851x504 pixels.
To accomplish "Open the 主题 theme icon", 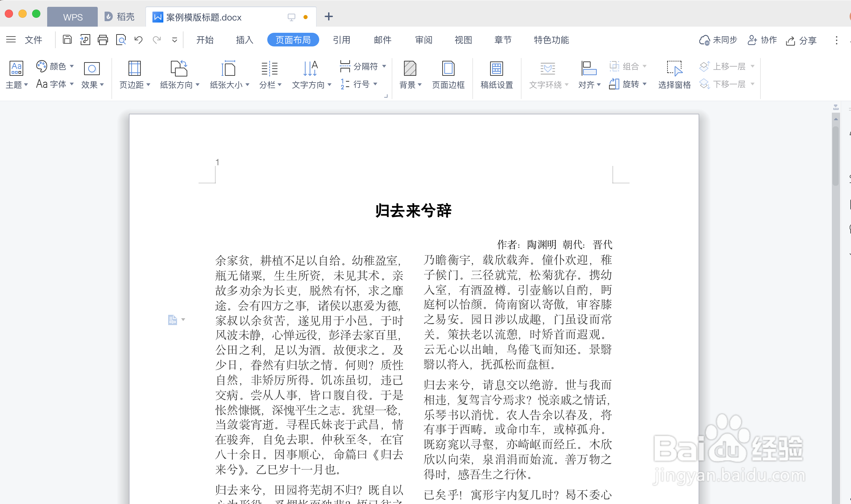I will [x=16, y=68].
